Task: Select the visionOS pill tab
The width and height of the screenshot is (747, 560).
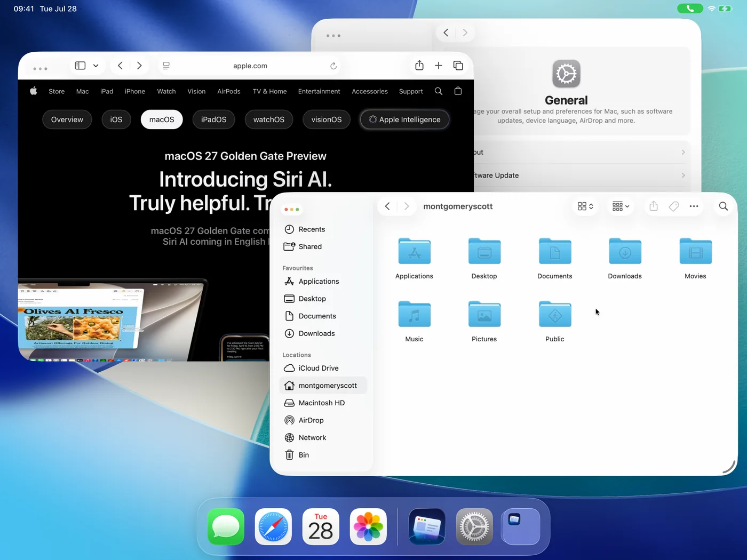Action: (x=327, y=119)
